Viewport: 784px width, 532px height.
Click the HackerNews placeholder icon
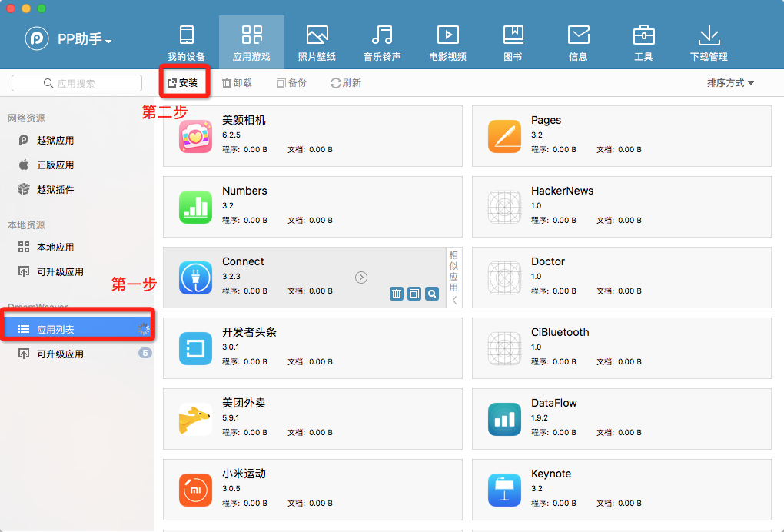pyautogui.click(x=504, y=207)
